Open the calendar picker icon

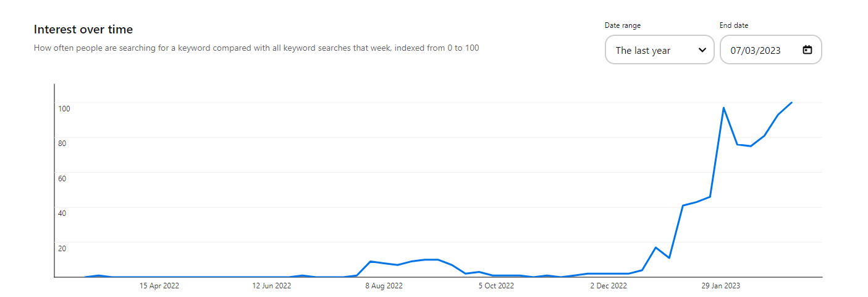click(x=807, y=50)
